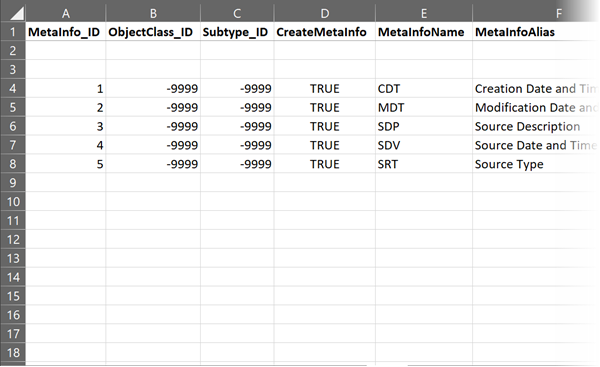Select ObjectClass_ID -9999 in MDT row

tap(153, 107)
